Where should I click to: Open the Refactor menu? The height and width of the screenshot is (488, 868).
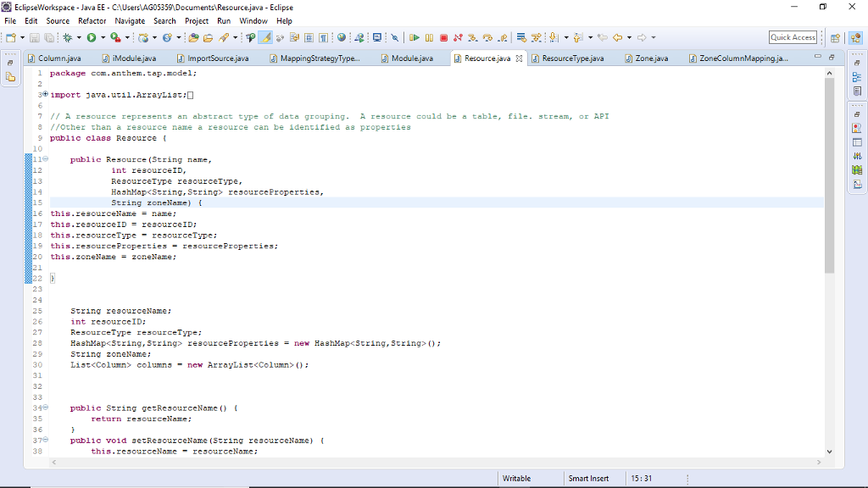[92, 21]
